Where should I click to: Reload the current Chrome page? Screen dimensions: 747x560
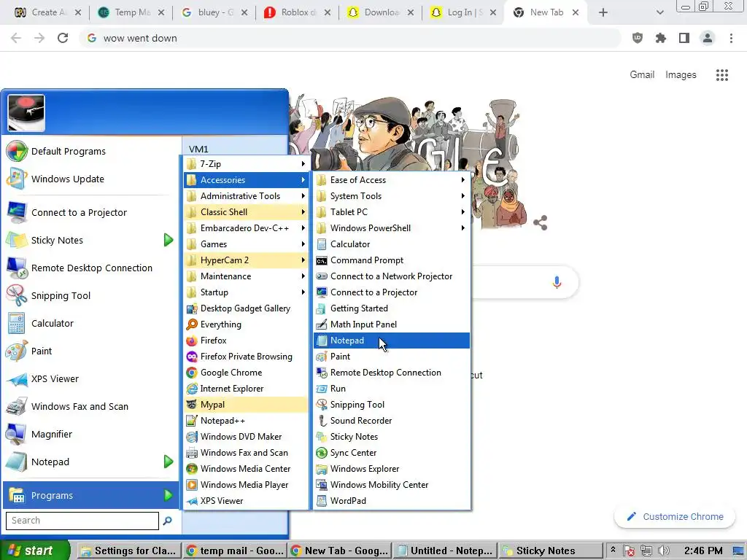click(63, 38)
